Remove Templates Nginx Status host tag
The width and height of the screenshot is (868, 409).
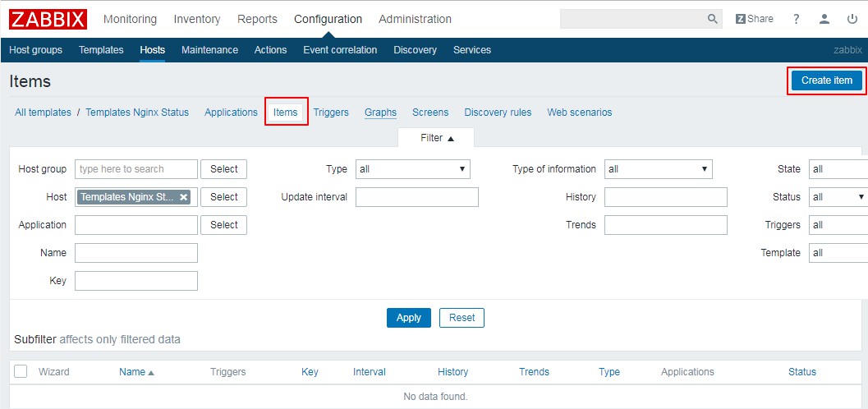coord(184,197)
